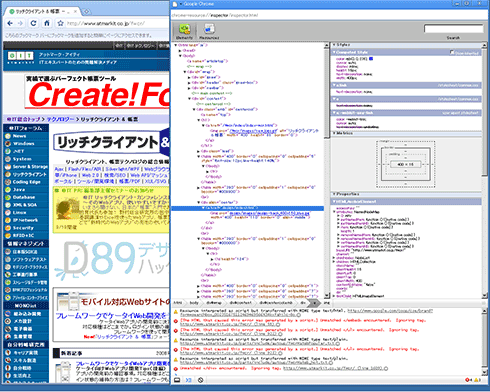Close the browser tab with the X

pyautogui.click(x=76, y=11)
